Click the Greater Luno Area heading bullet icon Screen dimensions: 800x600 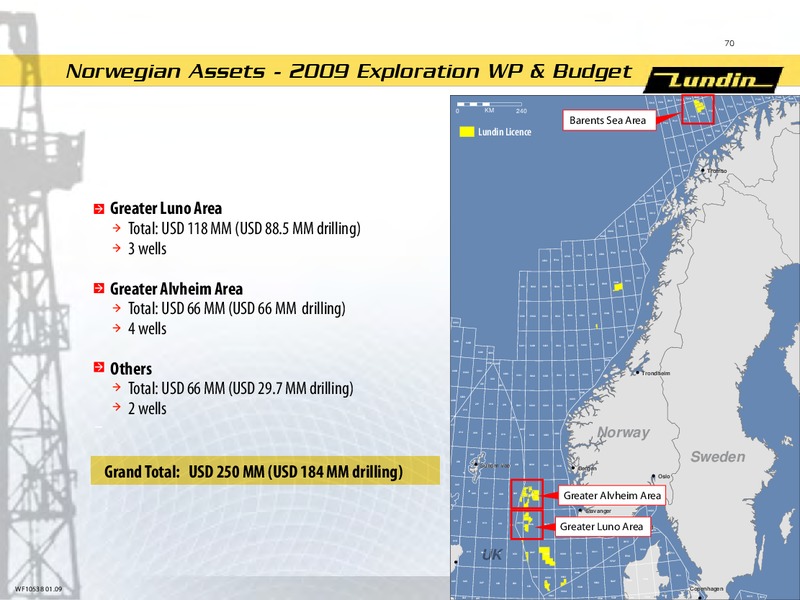point(99,209)
